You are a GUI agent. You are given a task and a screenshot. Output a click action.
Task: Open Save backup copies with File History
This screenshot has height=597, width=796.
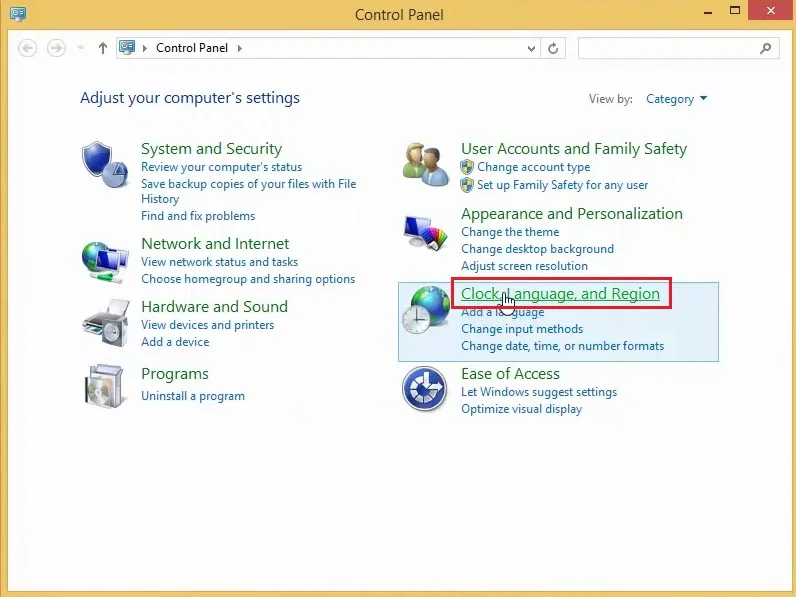click(x=249, y=191)
